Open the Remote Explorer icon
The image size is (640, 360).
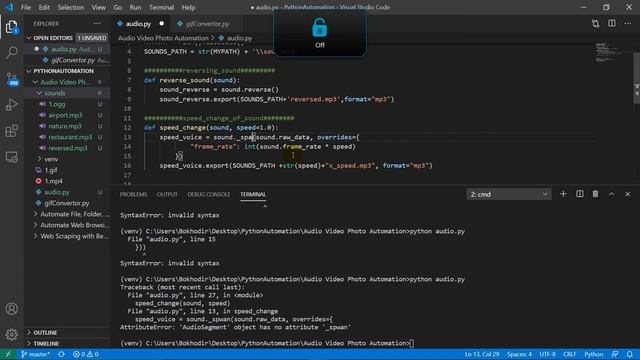[x=12, y=157]
